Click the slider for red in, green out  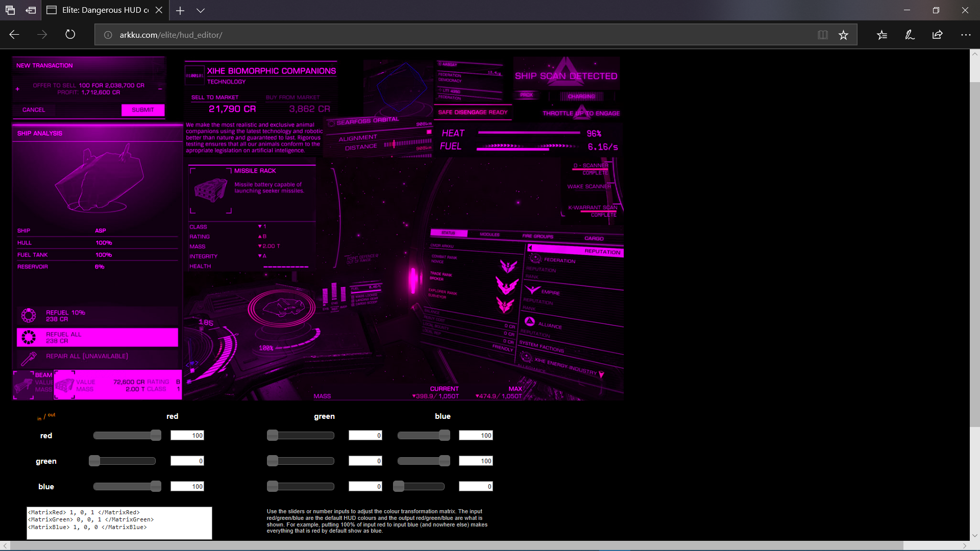[301, 435]
